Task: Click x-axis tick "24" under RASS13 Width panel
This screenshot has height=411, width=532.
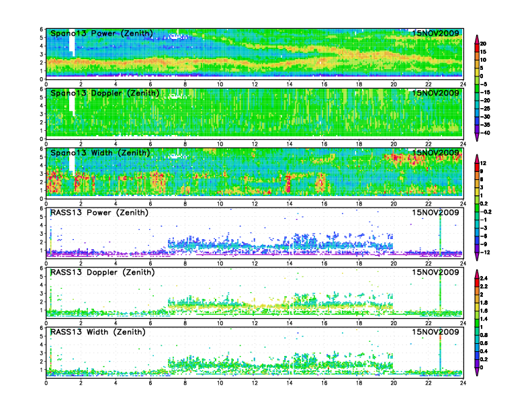Action: coord(463,383)
